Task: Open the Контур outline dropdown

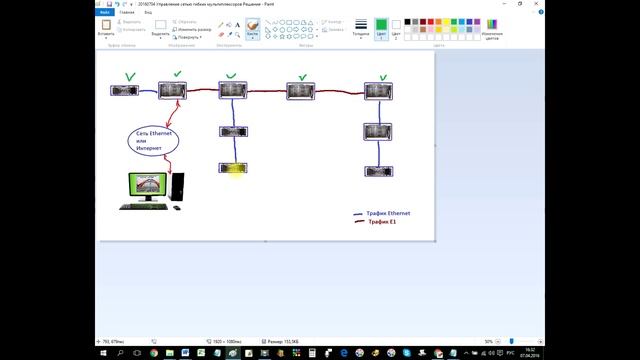Action: tap(332, 22)
